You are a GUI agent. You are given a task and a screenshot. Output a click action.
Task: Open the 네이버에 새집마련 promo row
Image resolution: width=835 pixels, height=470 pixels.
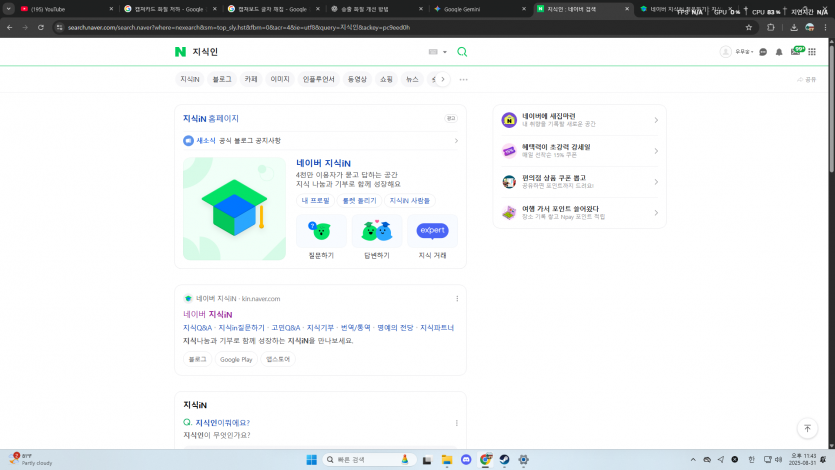pyautogui.click(x=579, y=120)
